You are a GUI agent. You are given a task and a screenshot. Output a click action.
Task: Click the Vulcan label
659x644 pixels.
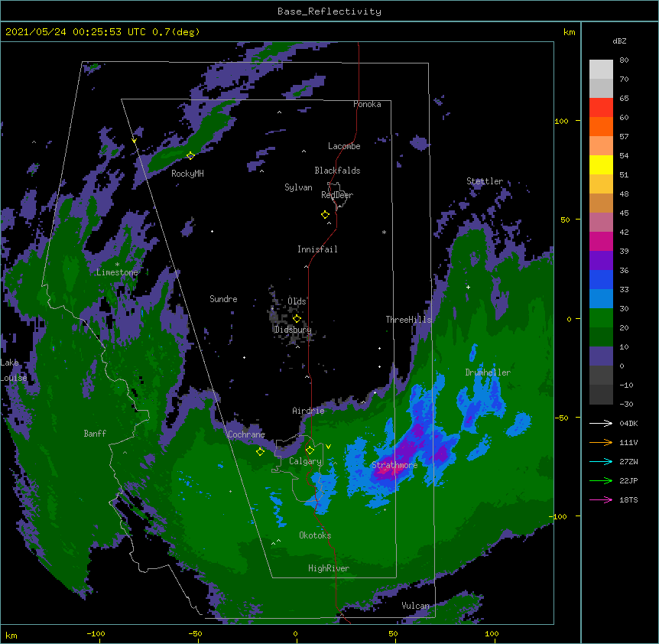click(415, 606)
